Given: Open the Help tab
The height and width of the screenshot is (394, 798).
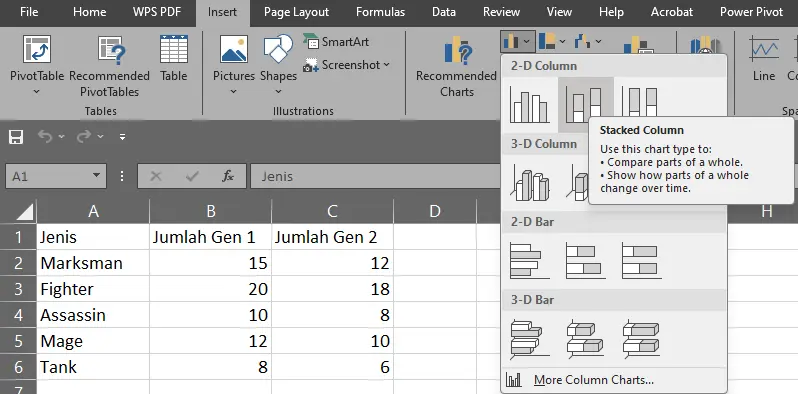Looking at the screenshot, I should [611, 12].
